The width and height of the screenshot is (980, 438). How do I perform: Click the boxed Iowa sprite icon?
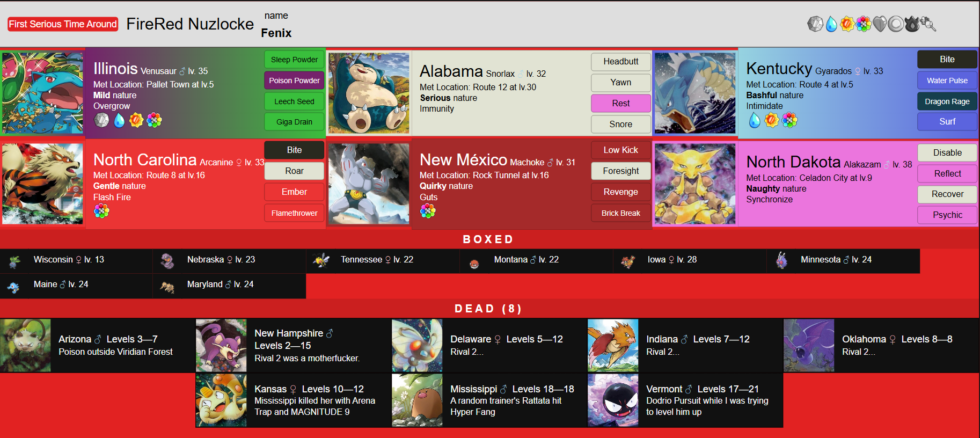tap(628, 261)
